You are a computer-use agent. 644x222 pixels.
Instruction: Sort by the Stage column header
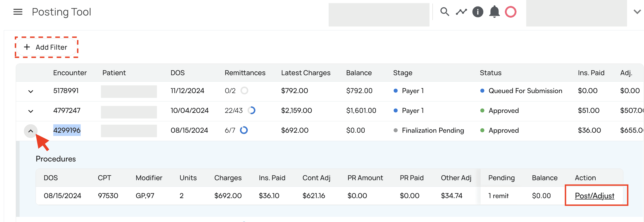pos(402,73)
